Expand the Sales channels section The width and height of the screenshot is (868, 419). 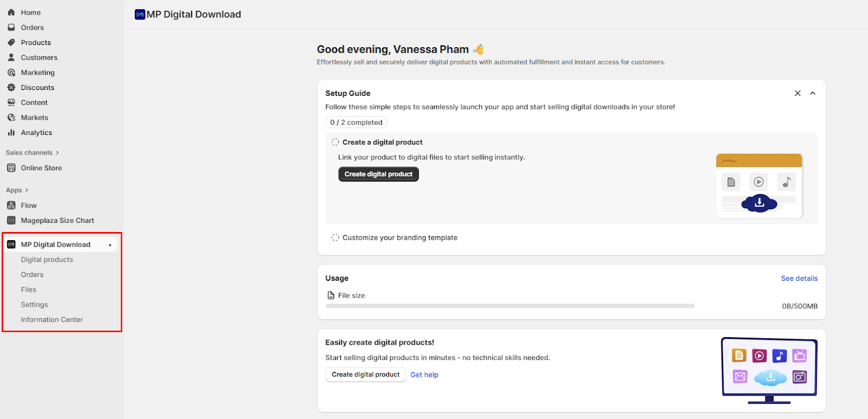click(32, 153)
